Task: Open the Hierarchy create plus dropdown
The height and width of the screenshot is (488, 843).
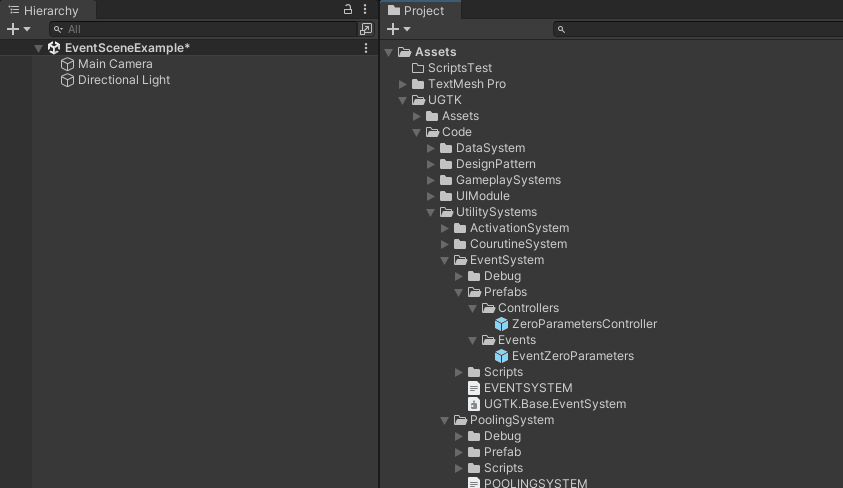Action: point(18,29)
